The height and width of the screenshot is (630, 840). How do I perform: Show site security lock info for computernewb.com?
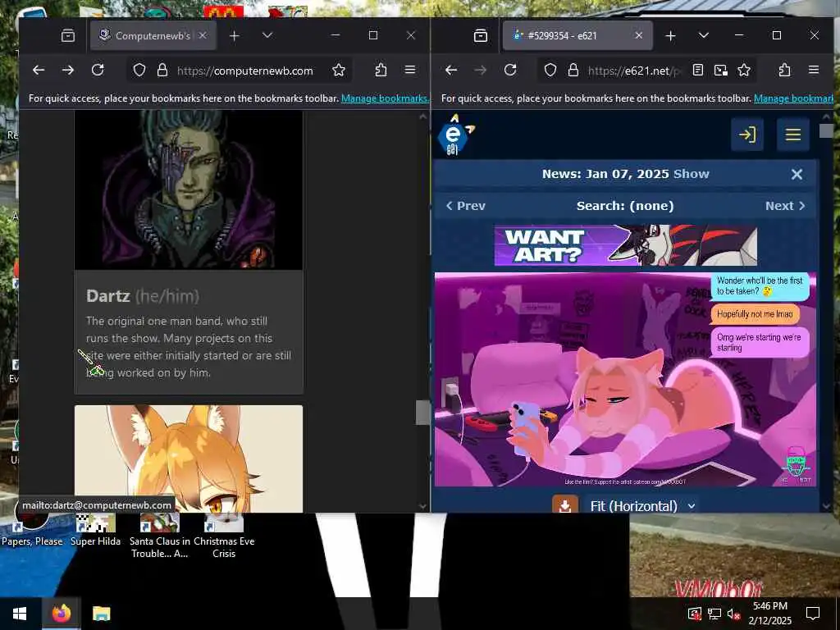[162, 71]
